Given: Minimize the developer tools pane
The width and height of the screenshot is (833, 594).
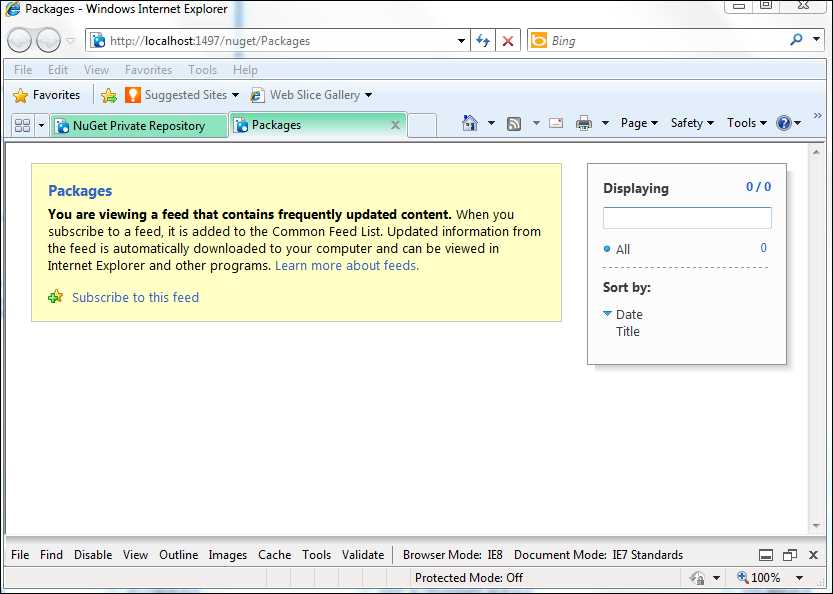Looking at the screenshot, I should point(766,555).
